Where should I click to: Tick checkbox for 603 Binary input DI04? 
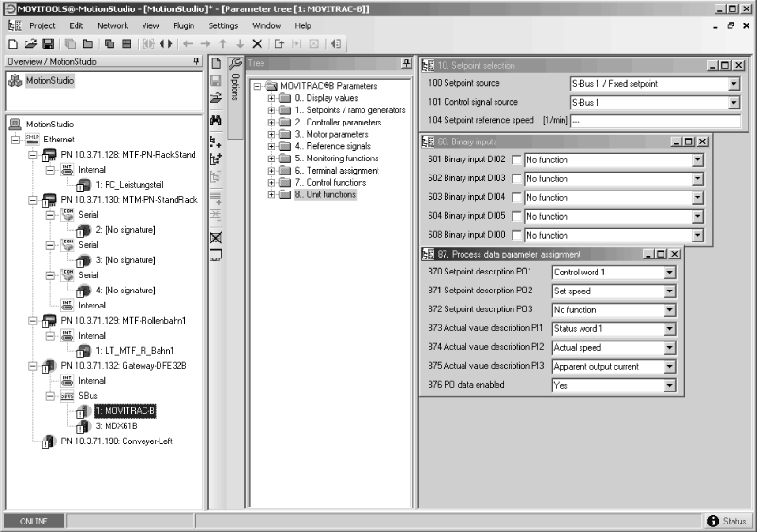click(x=516, y=197)
